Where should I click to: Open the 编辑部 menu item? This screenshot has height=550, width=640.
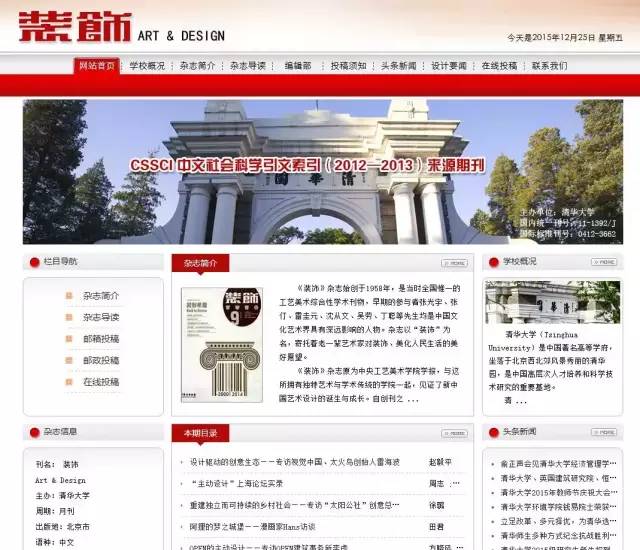coord(298,66)
